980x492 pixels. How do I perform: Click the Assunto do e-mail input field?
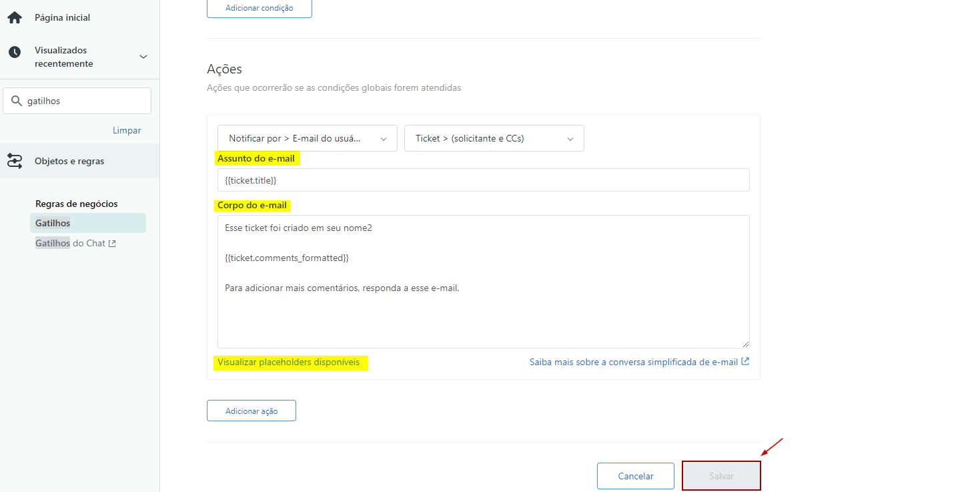(x=483, y=180)
